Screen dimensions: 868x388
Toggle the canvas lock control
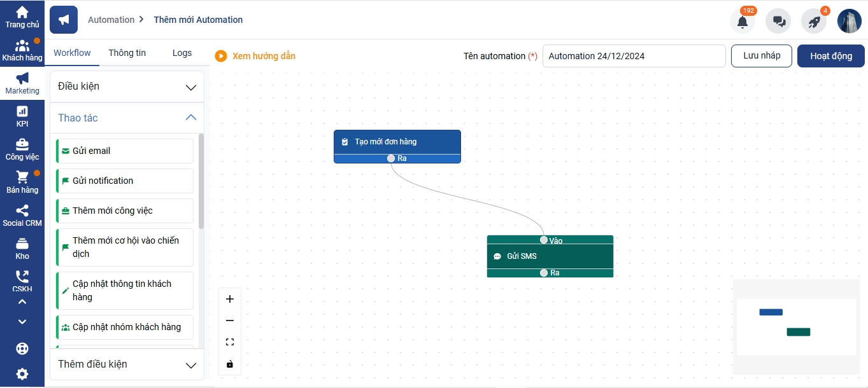230,364
